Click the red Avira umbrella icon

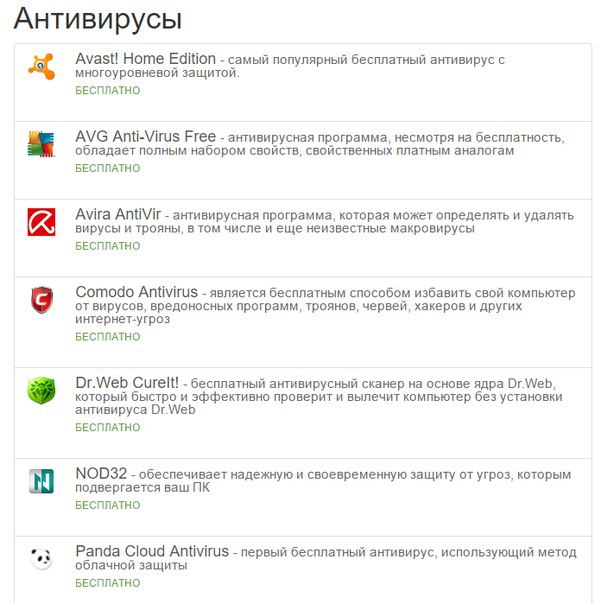tap(42, 222)
